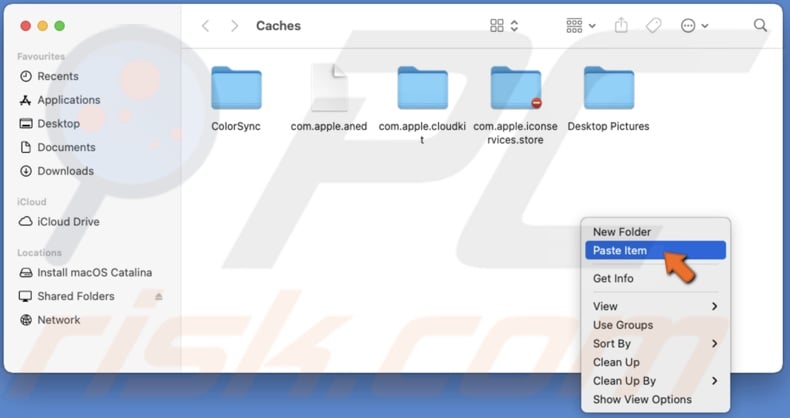Expand the More actions dropdown arrow
790x418 pixels.
(705, 26)
